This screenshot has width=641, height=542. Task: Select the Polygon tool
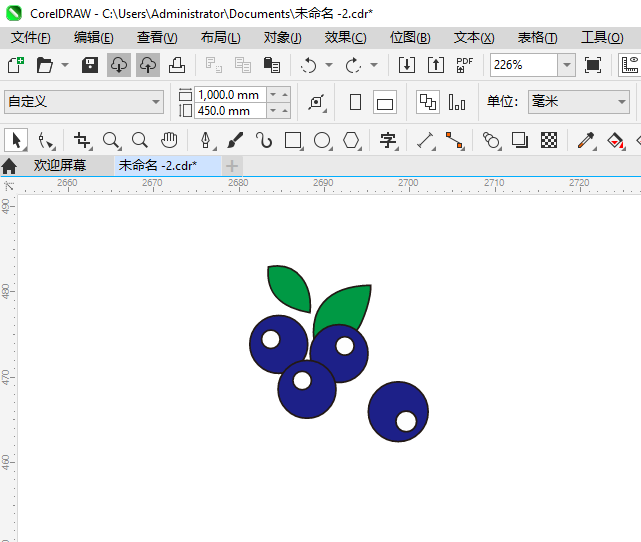coord(351,141)
